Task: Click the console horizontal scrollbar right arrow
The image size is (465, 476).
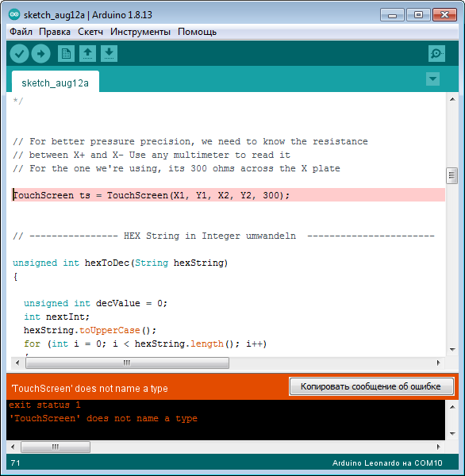Action: coord(438,447)
